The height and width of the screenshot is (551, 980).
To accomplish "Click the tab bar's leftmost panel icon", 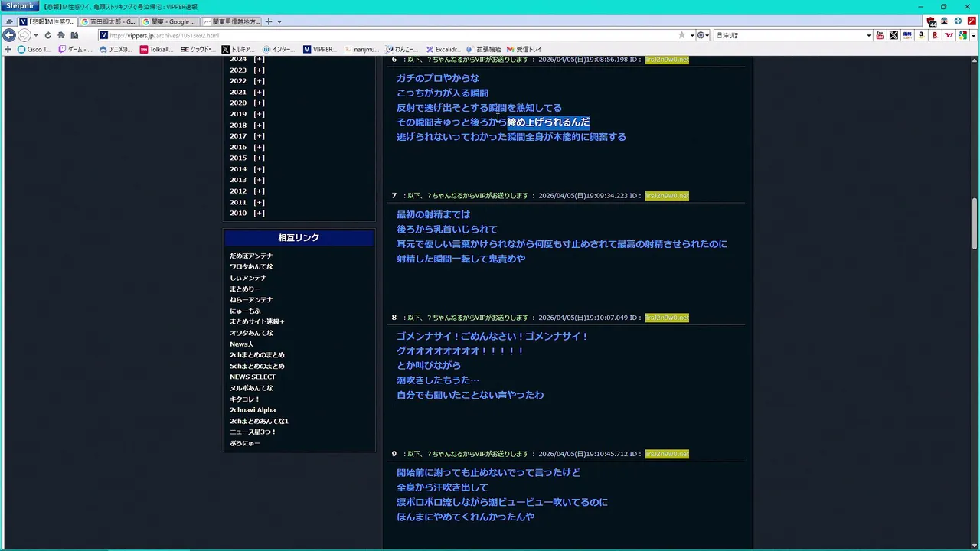I will click(x=9, y=21).
